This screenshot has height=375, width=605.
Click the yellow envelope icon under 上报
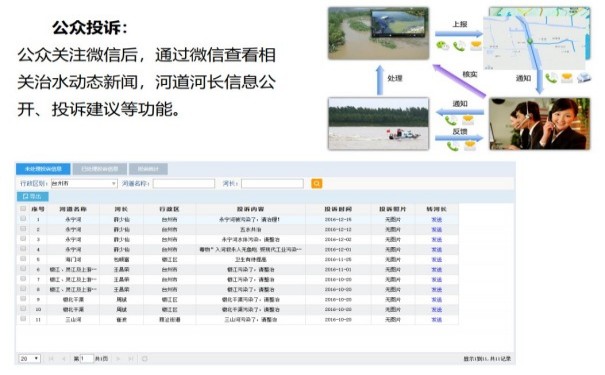coord(476,45)
